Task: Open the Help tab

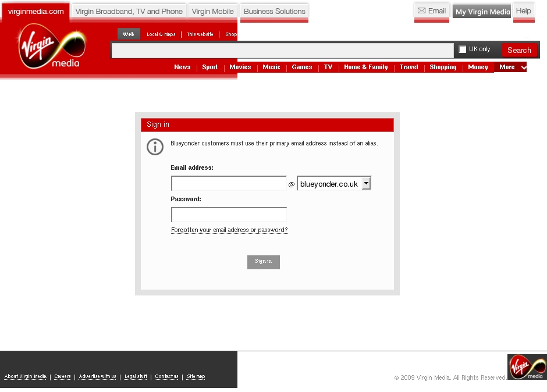Action: 524,11
